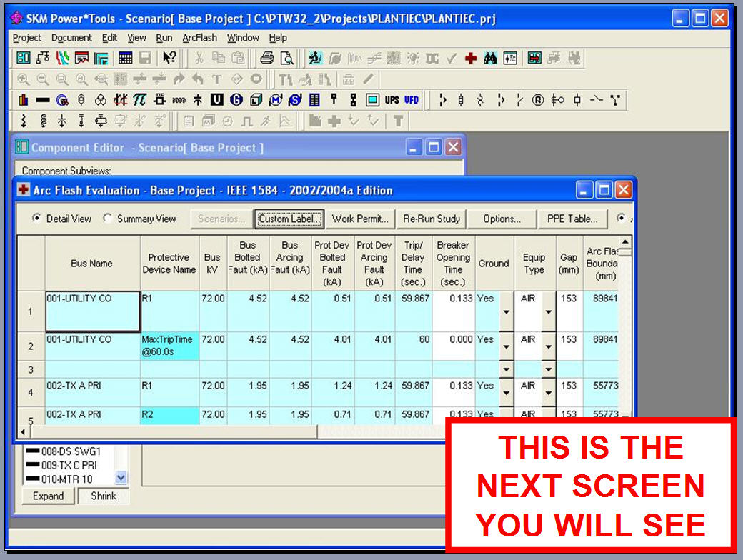Select the Summary View radio button

[x=108, y=219]
